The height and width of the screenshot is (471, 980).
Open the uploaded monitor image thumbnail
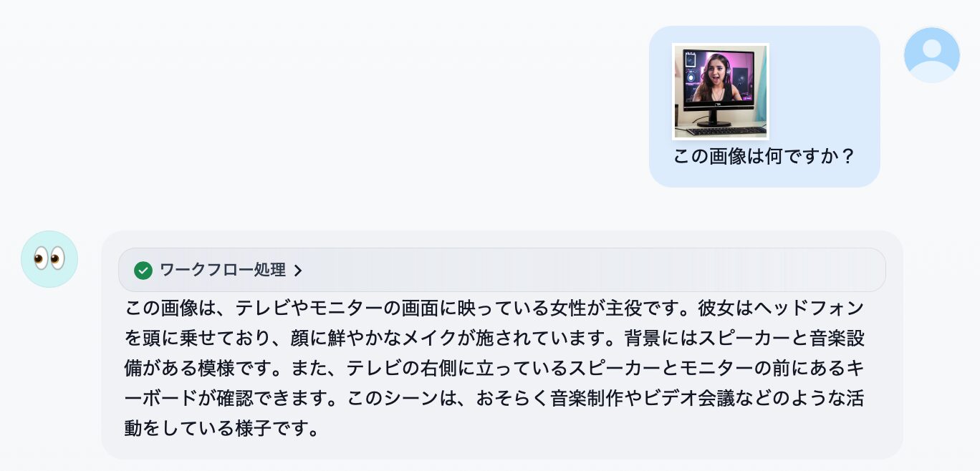[x=721, y=92]
